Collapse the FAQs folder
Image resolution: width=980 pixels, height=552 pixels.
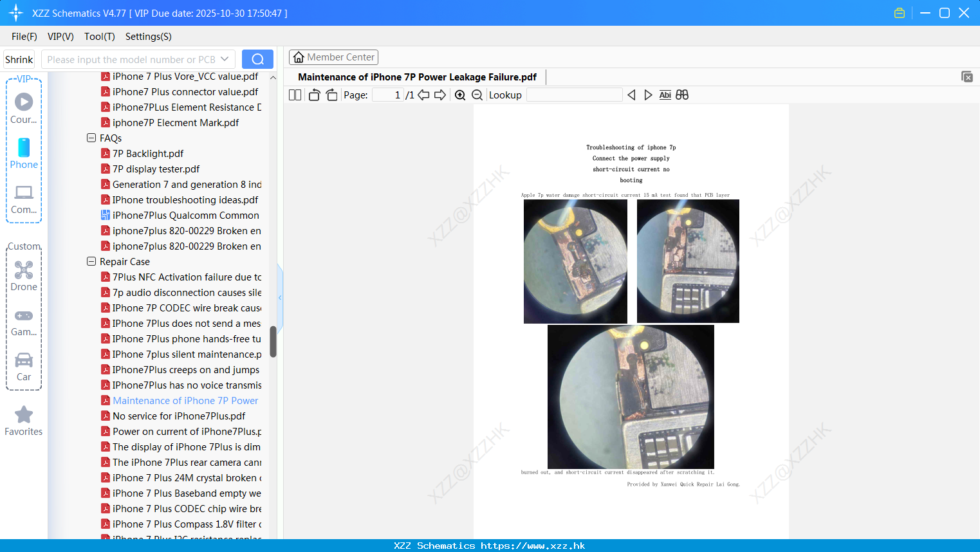tap(91, 138)
